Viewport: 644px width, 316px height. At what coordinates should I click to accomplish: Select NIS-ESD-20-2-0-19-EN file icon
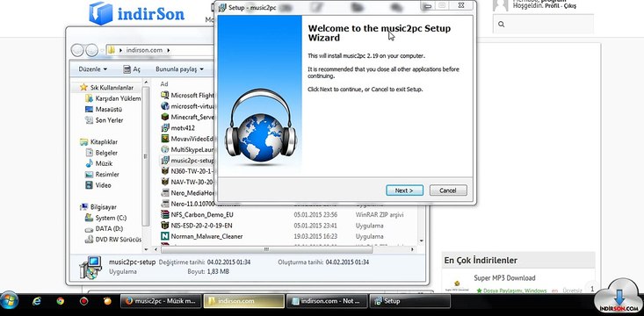(x=165, y=226)
